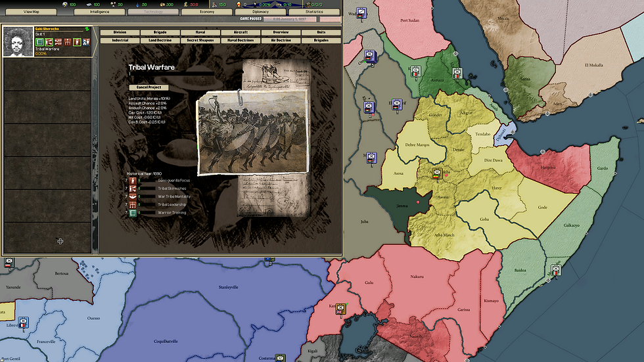Select the unit counter east of Asmara on coast
This screenshot has width=644, height=362.
457,74
